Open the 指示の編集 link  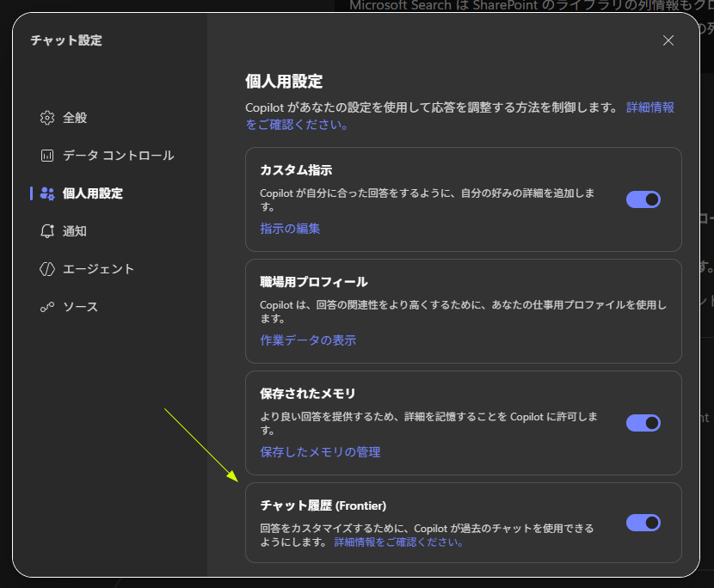point(290,229)
